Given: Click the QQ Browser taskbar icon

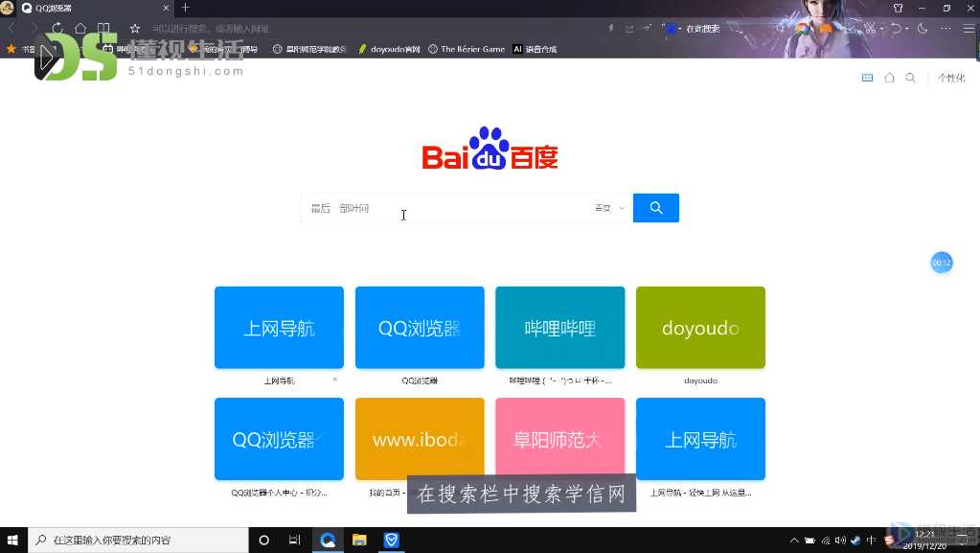Looking at the screenshot, I should coord(328,540).
